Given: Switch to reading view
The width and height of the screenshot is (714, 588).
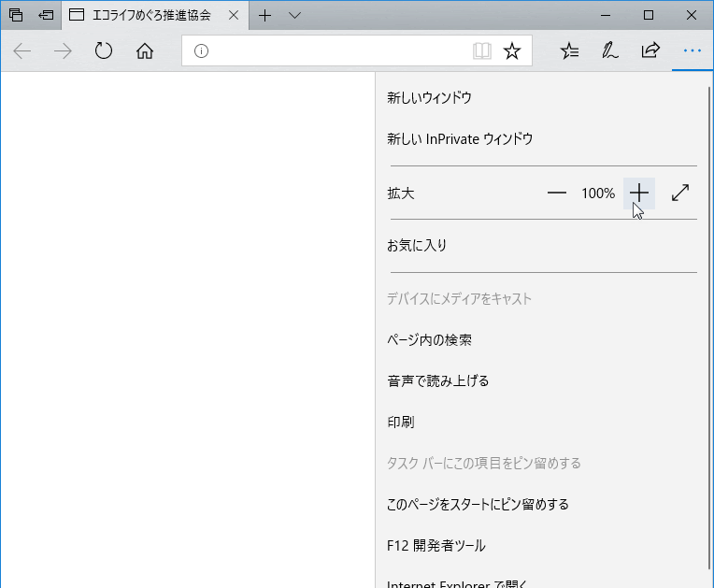Looking at the screenshot, I should [482, 51].
